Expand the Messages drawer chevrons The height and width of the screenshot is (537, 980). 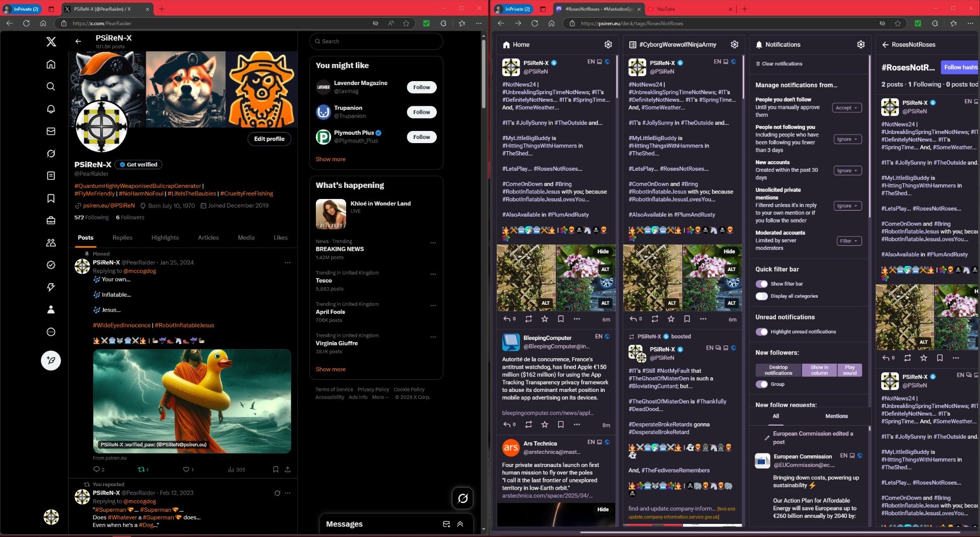(x=460, y=524)
